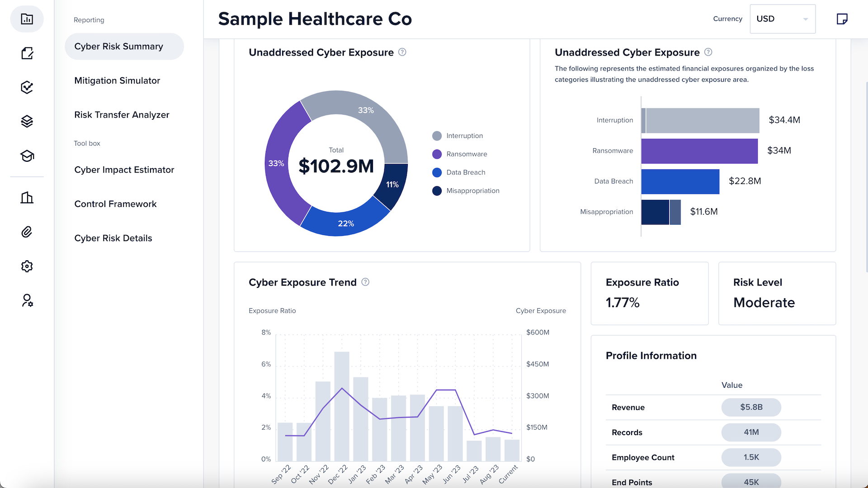Toggle Ransomware legend item in donut chart
Image resolution: width=868 pixels, height=488 pixels.
(x=460, y=154)
